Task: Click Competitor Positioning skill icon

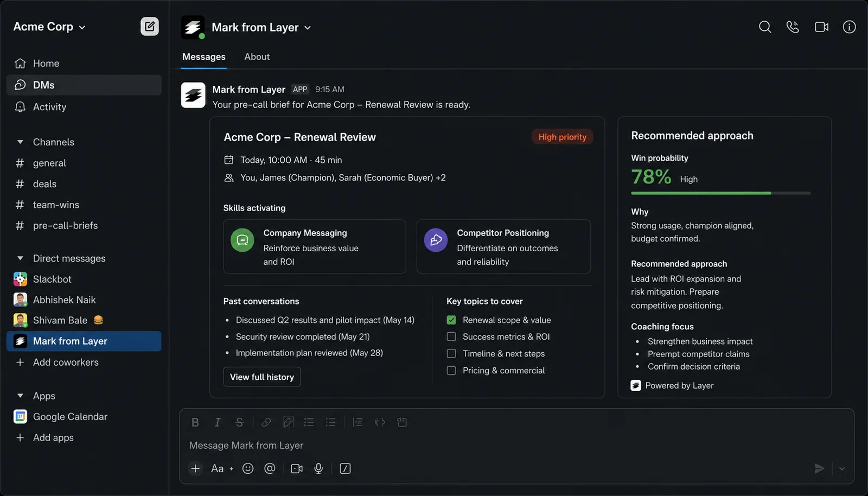Action: coord(436,240)
